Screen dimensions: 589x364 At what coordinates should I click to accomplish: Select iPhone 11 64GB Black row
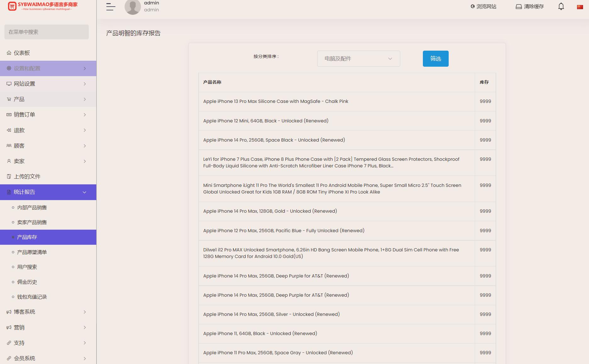tap(347, 333)
